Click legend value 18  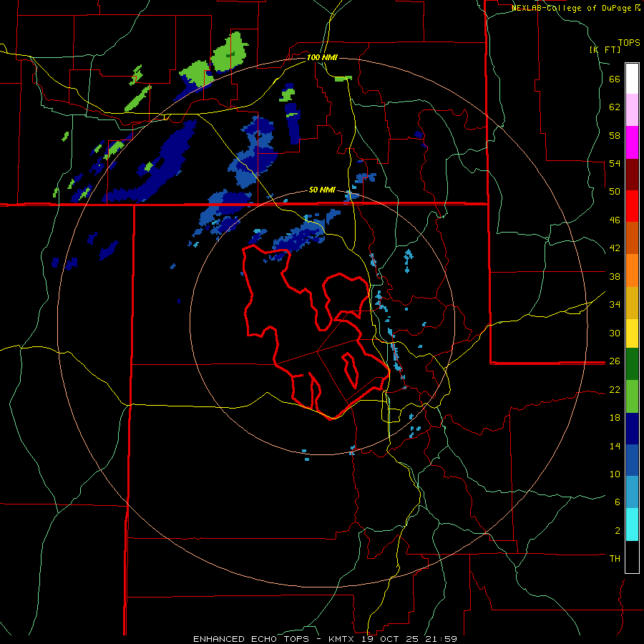pos(615,418)
